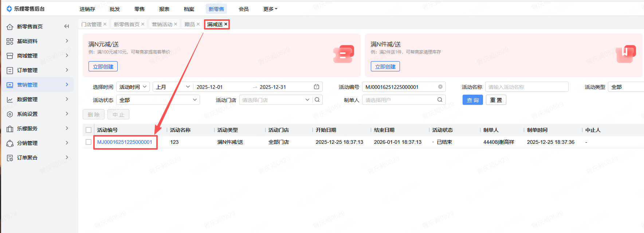Open the 零售 top menu
Screen dimensions: 644x233
point(140,9)
